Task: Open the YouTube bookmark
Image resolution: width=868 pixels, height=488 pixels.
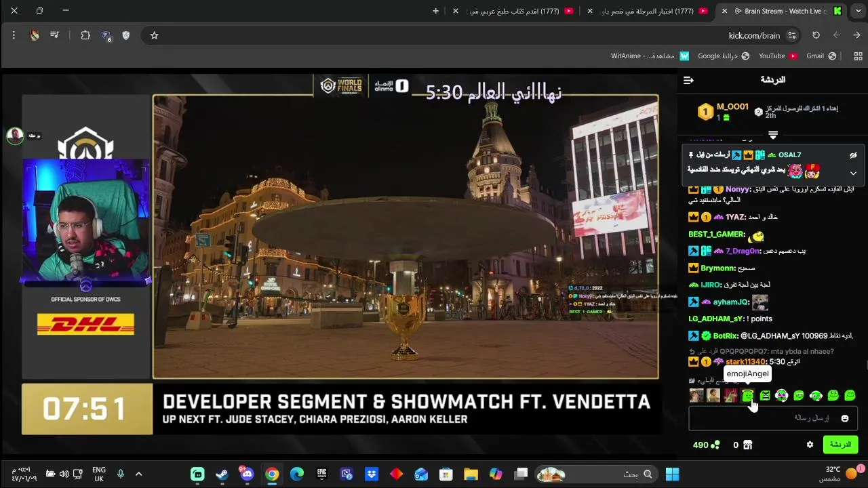Action: 778,56
